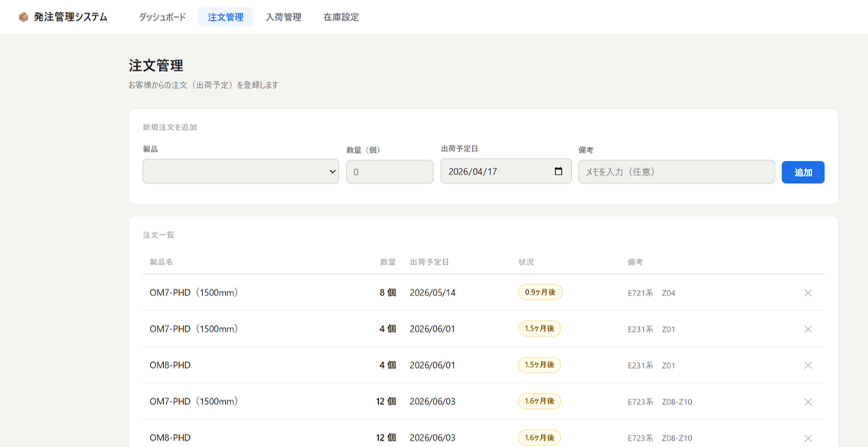Click the 発注管理システム title
Screen dimensions: 868x447
pyautogui.click(x=70, y=17)
